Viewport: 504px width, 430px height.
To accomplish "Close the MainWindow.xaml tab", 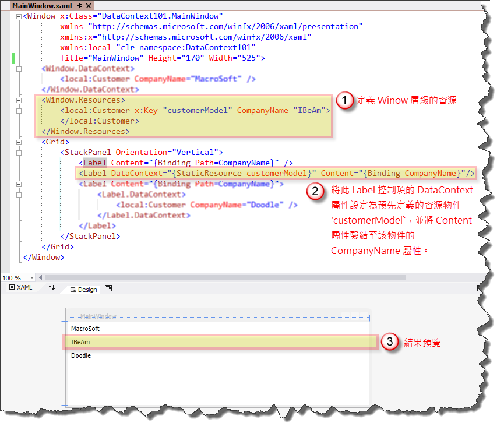I will [89, 6].
